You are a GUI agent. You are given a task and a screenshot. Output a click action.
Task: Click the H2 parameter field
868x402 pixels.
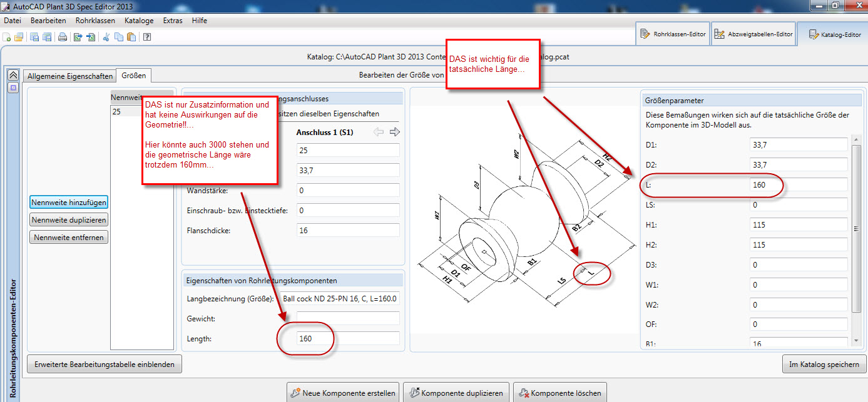[799, 245]
